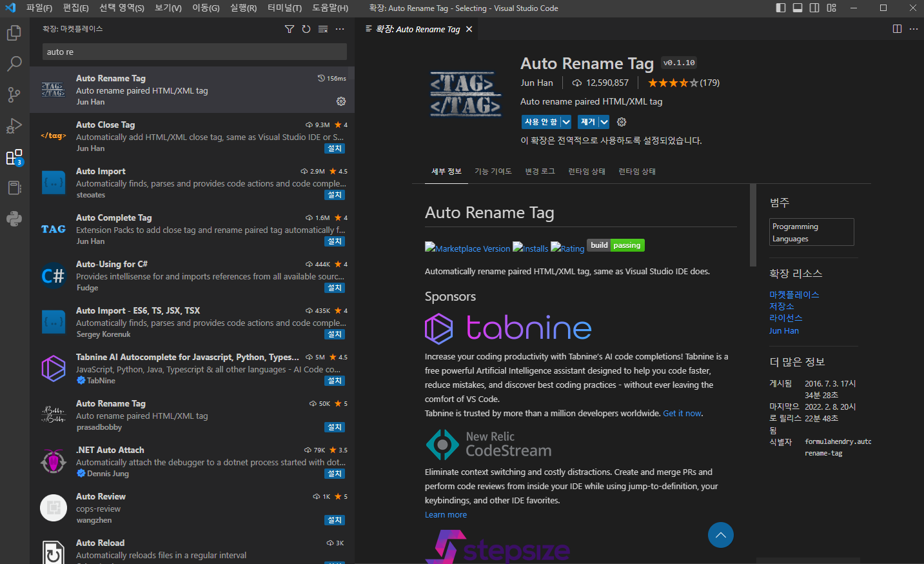Toggle bottom panel layout icon
924x564 pixels.
798,8
